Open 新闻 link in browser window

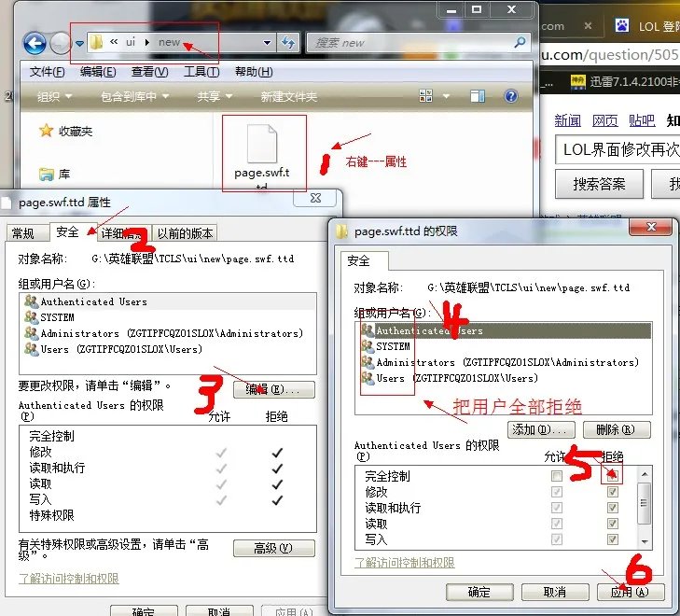coord(567,120)
